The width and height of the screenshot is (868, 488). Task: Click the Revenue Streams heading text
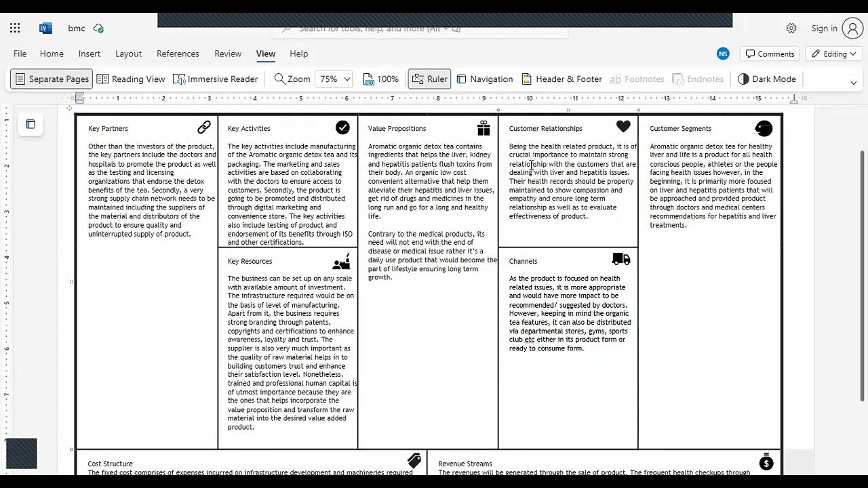click(x=465, y=464)
